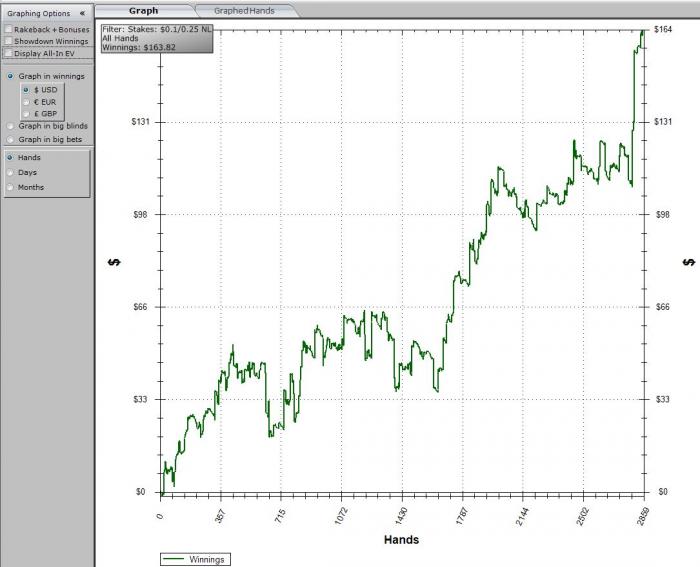This screenshot has height=567, width=700.
Task: Switch x-axis to Months
Action: coord(10,187)
